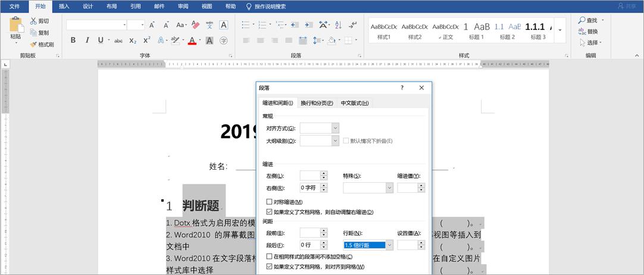This screenshot has width=644, height=275.
Task: Open the 插入 ribbon tab
Action: [x=64, y=6]
